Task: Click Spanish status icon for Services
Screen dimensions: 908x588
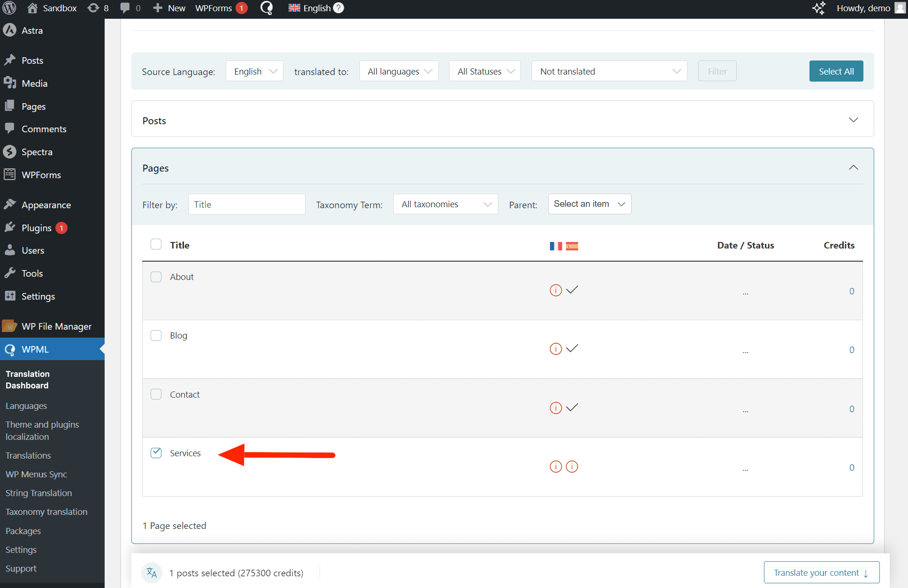Action: click(x=572, y=467)
